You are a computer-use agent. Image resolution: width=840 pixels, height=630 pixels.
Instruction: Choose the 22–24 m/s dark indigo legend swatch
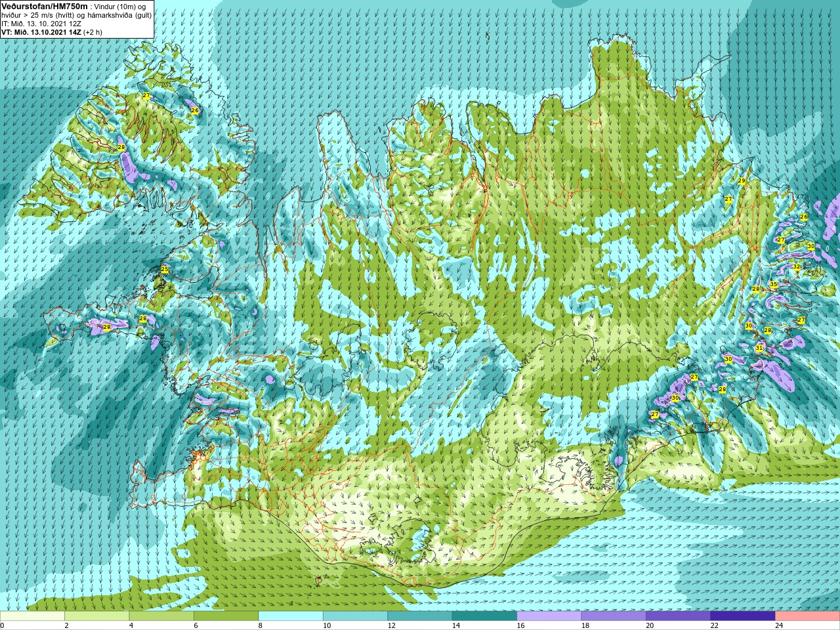(743, 616)
